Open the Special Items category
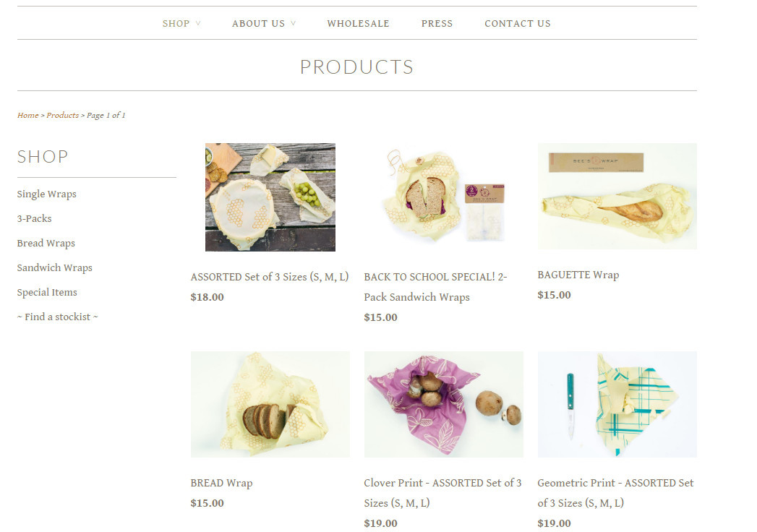 pos(47,293)
